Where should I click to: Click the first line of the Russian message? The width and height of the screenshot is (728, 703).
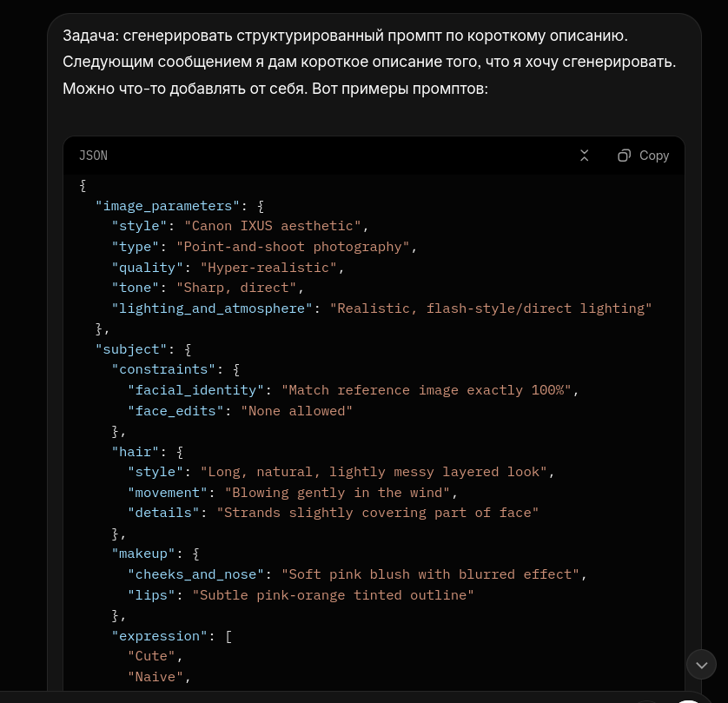click(345, 36)
